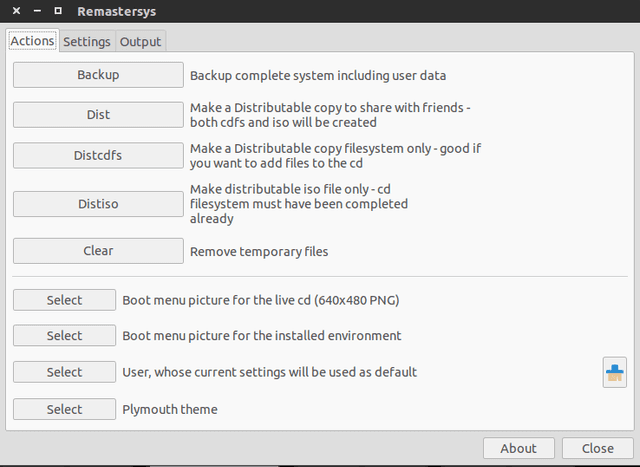640x467 pixels.
Task: Click the Close button at bottom
Action: pyautogui.click(x=598, y=448)
